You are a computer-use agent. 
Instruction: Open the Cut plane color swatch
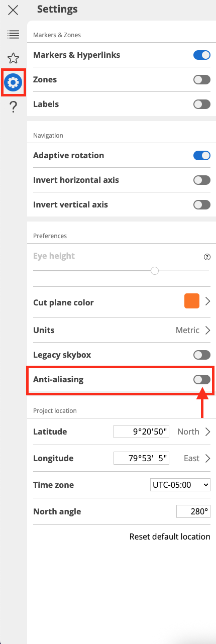pos(192,301)
